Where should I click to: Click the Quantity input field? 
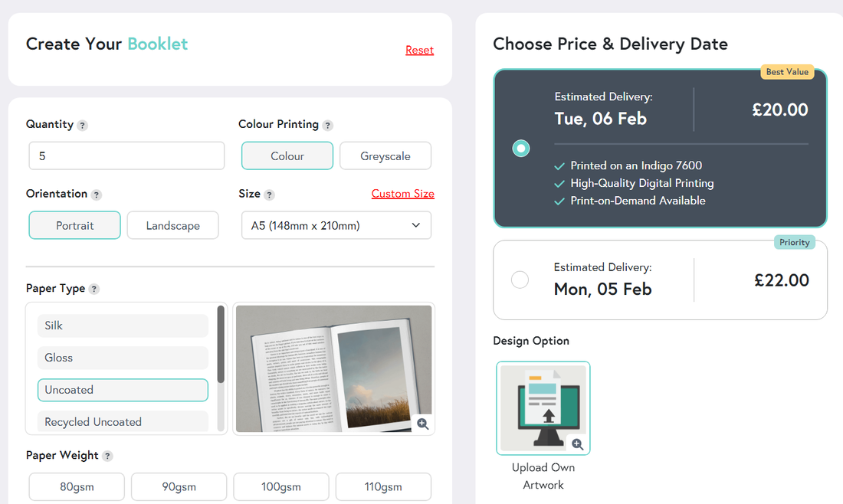coord(126,156)
